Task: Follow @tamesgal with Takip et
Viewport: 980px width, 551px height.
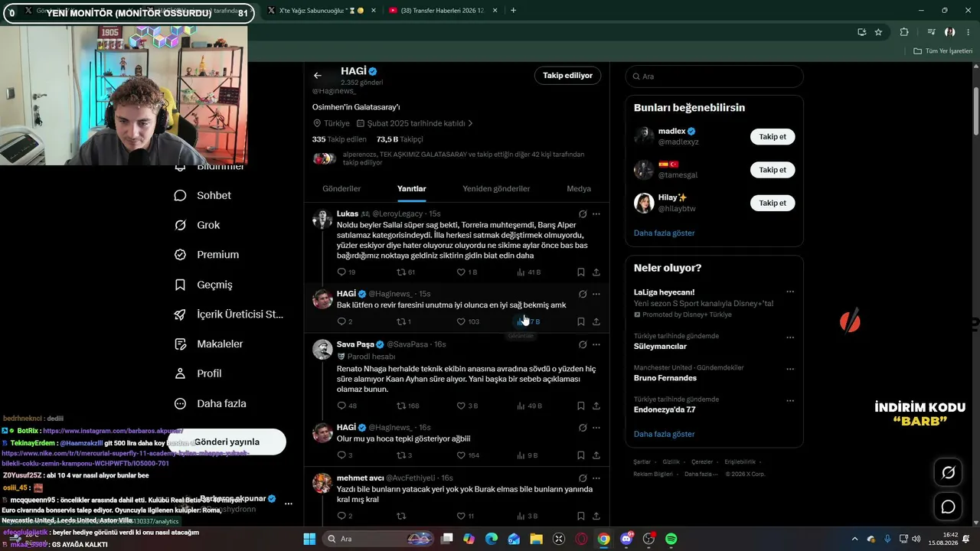Action: [773, 170]
